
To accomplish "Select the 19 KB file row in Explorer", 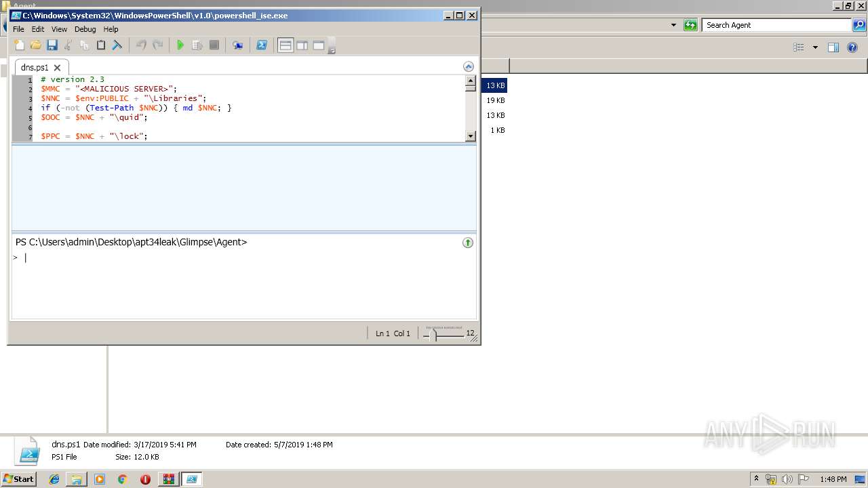I will click(x=495, y=100).
